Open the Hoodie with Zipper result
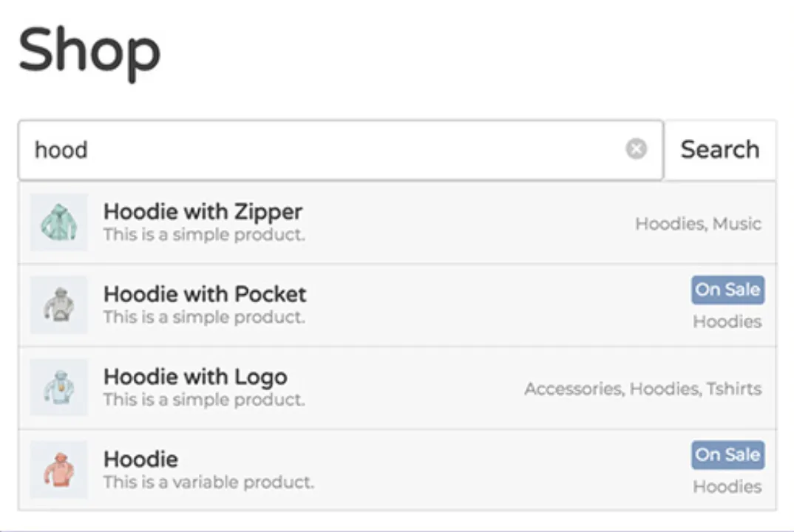794x532 pixels. (203, 212)
